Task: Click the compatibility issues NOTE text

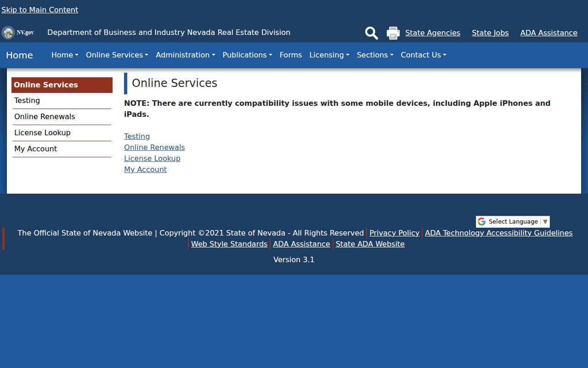Action: click(x=337, y=109)
